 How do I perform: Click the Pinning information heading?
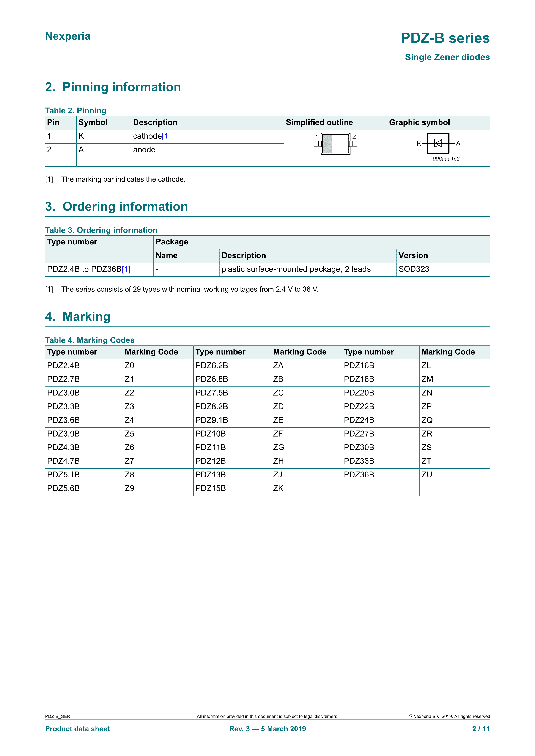coord(113,87)
